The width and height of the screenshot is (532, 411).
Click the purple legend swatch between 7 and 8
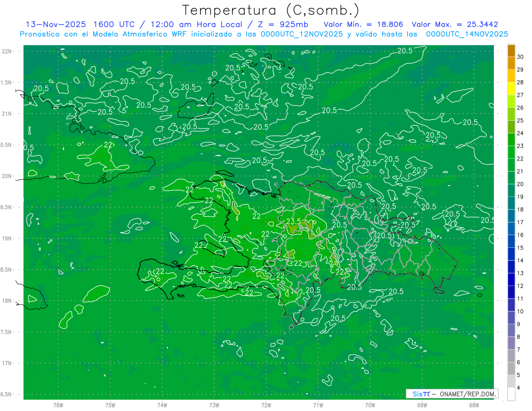pos(511,343)
